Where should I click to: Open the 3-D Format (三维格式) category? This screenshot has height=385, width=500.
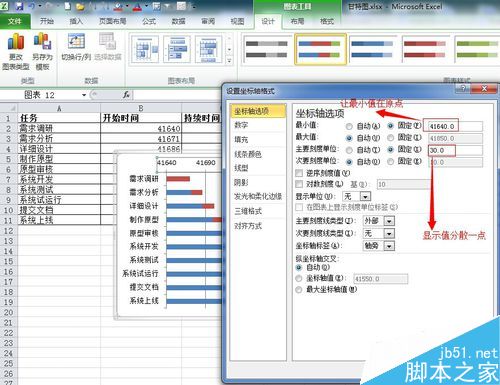point(258,211)
